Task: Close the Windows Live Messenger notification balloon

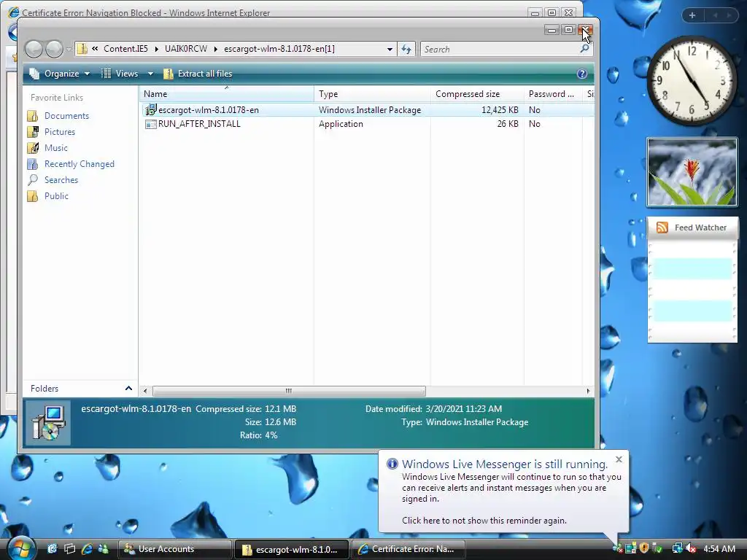Action: click(619, 459)
